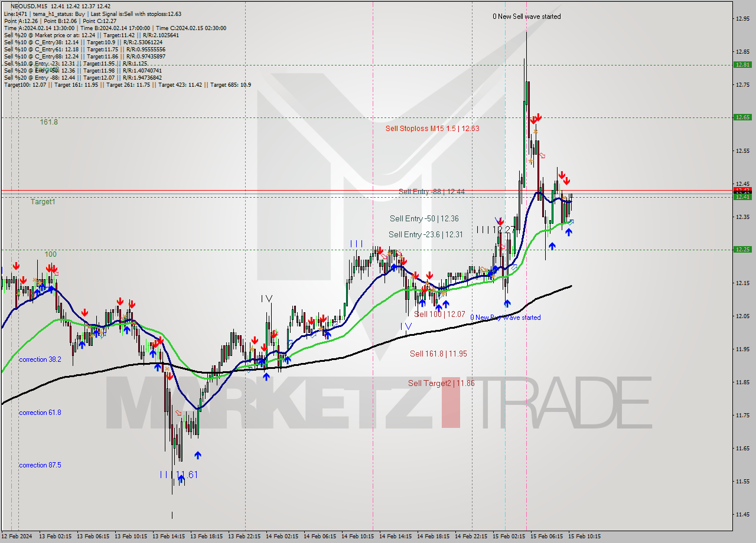
Task: Click the 11.95 price axis value
Action: (x=742, y=349)
